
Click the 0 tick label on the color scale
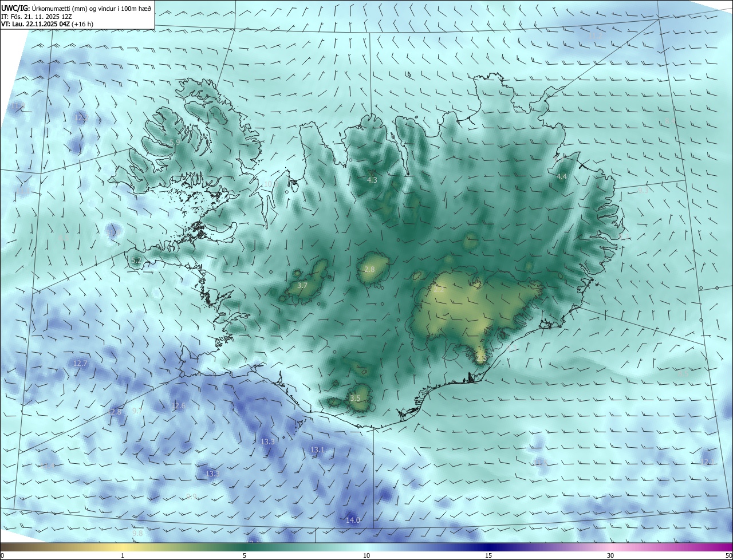point(2,555)
